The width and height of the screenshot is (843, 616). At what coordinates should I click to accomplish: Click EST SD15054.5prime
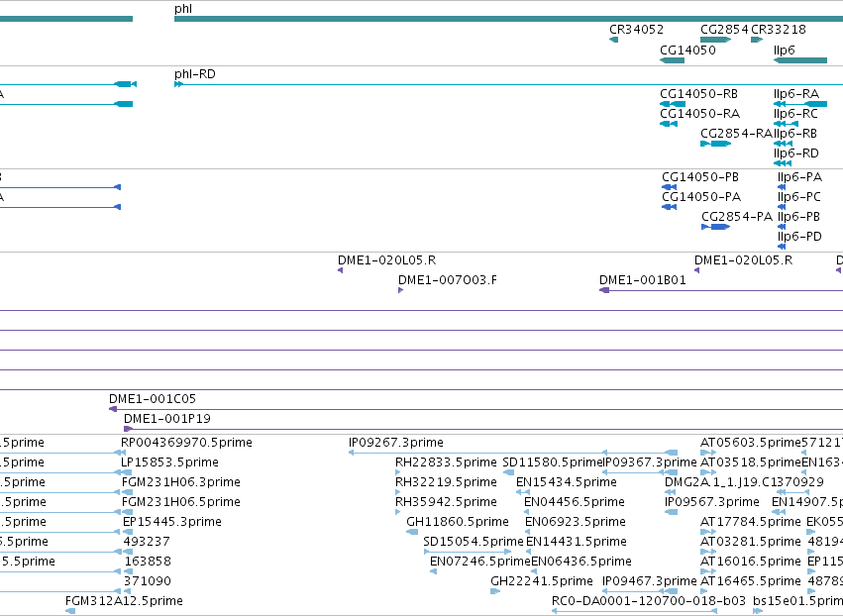pos(474,543)
